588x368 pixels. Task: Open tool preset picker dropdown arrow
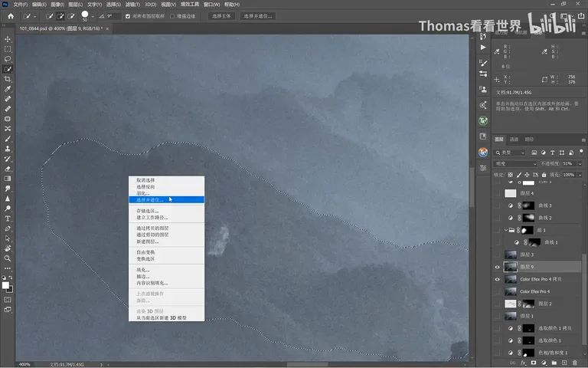click(x=35, y=17)
